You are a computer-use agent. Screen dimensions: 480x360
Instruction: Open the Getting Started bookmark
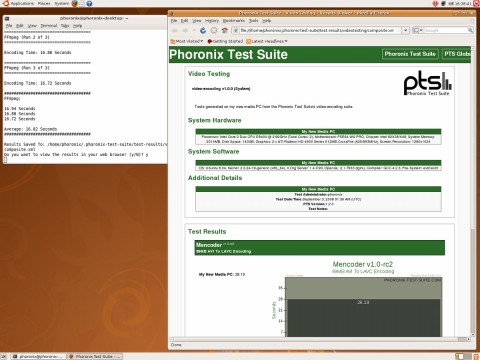pos(225,41)
